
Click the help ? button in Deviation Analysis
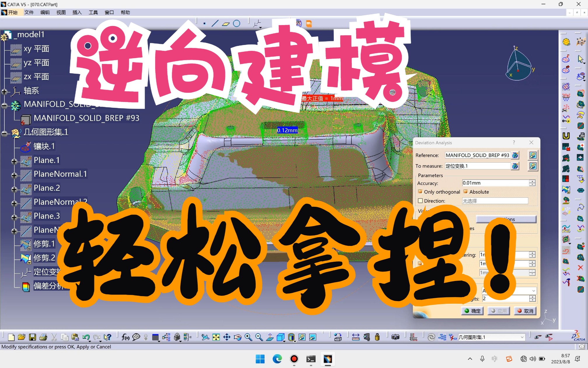pyautogui.click(x=514, y=143)
